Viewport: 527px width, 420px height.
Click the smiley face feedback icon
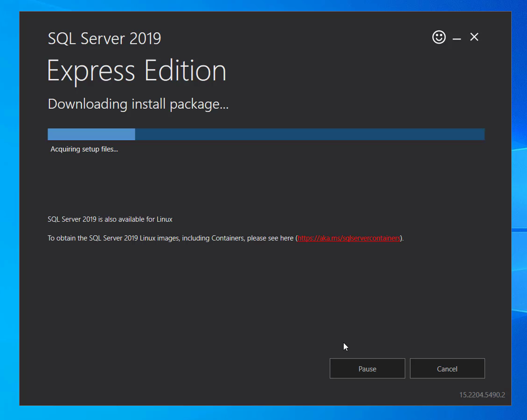439,37
